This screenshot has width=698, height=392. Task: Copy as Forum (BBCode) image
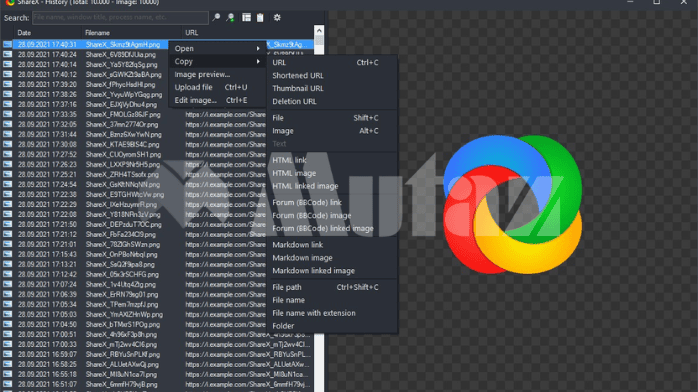click(x=332, y=215)
